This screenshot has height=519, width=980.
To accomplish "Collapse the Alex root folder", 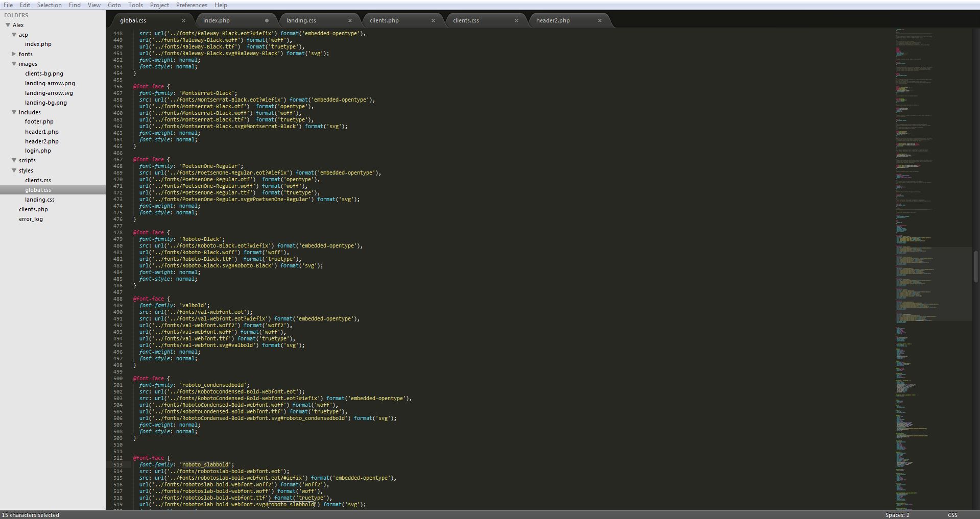I will pos(8,25).
